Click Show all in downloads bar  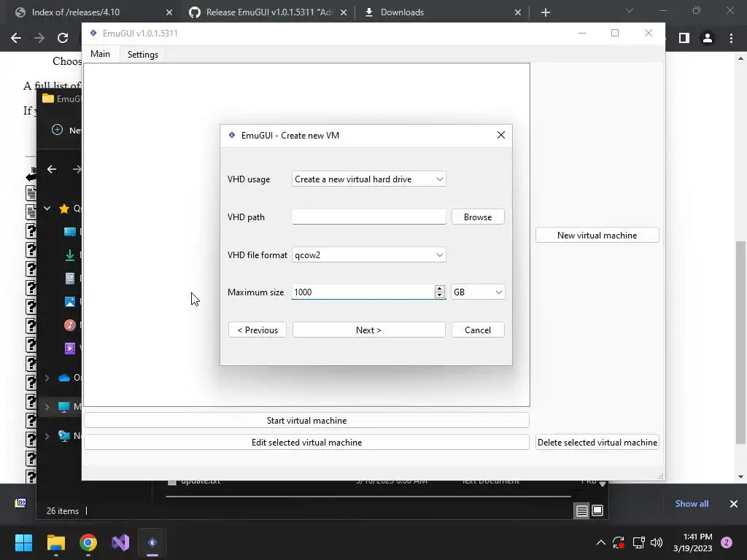(x=692, y=504)
